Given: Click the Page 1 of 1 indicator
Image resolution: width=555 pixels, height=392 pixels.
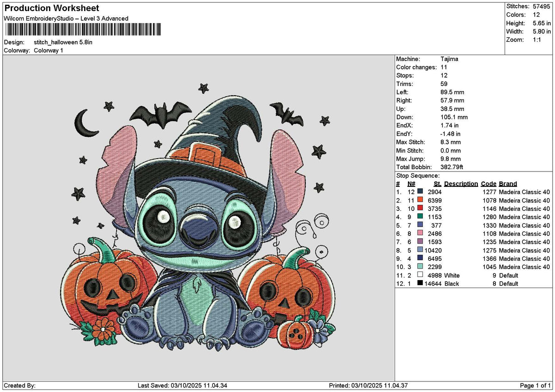Looking at the screenshot, I should coord(535,386).
